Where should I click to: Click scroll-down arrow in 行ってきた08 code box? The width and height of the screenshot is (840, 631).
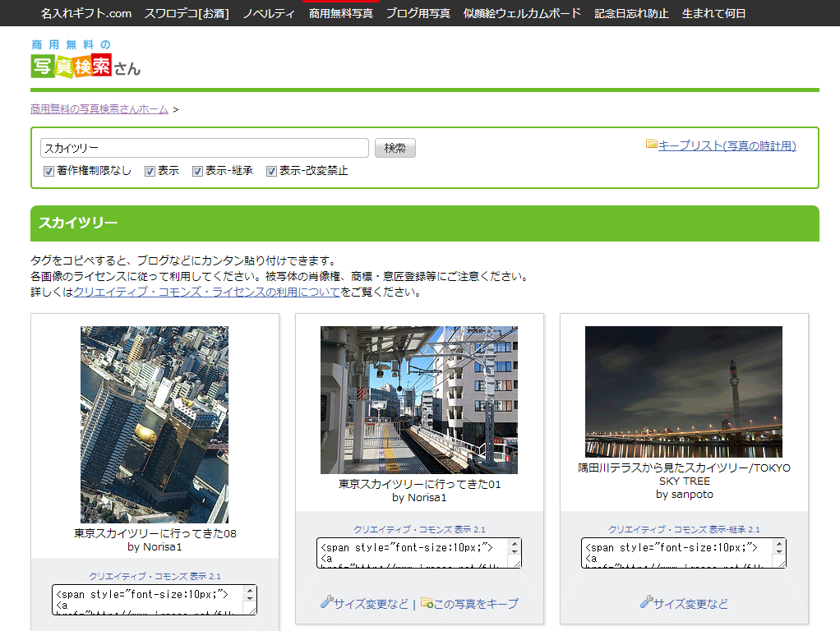pyautogui.click(x=250, y=598)
